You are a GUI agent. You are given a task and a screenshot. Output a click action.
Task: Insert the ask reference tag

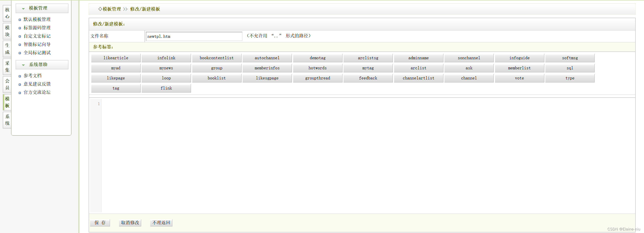pos(469,68)
